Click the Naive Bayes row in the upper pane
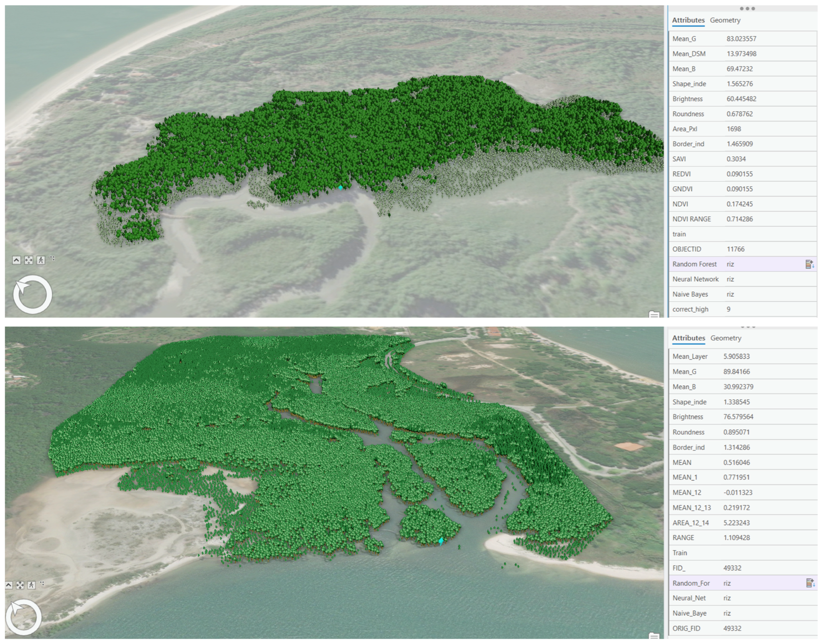Viewport: 823px width, 644px height. [743, 294]
